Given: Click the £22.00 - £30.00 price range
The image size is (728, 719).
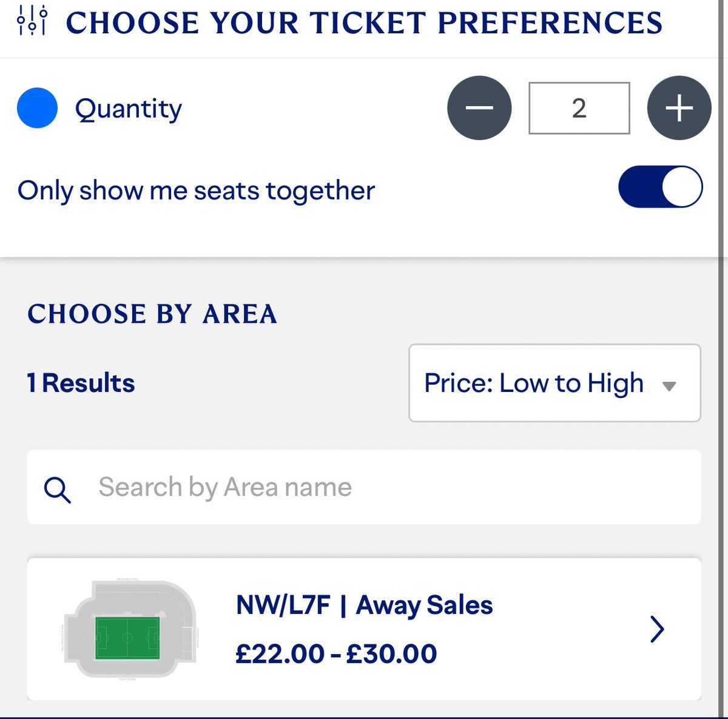Looking at the screenshot, I should pyautogui.click(x=336, y=653).
